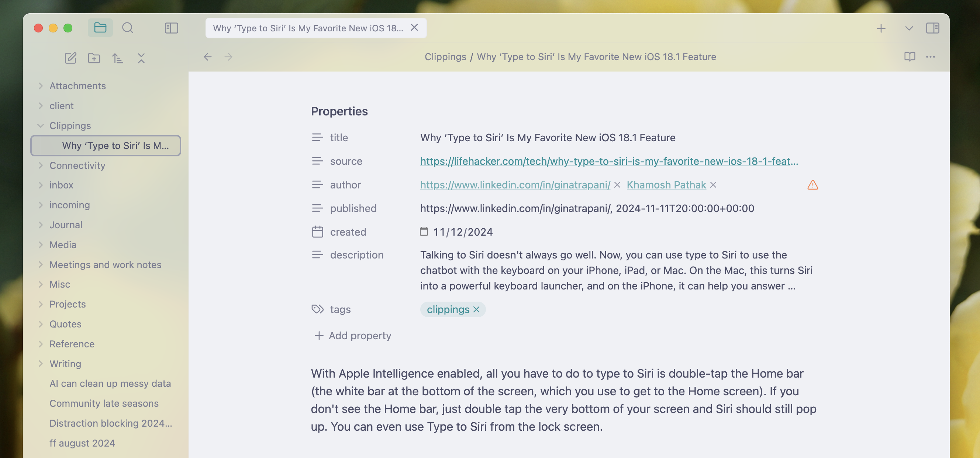The height and width of the screenshot is (458, 980).
Task: Expand the incoming folder
Action: coord(40,205)
